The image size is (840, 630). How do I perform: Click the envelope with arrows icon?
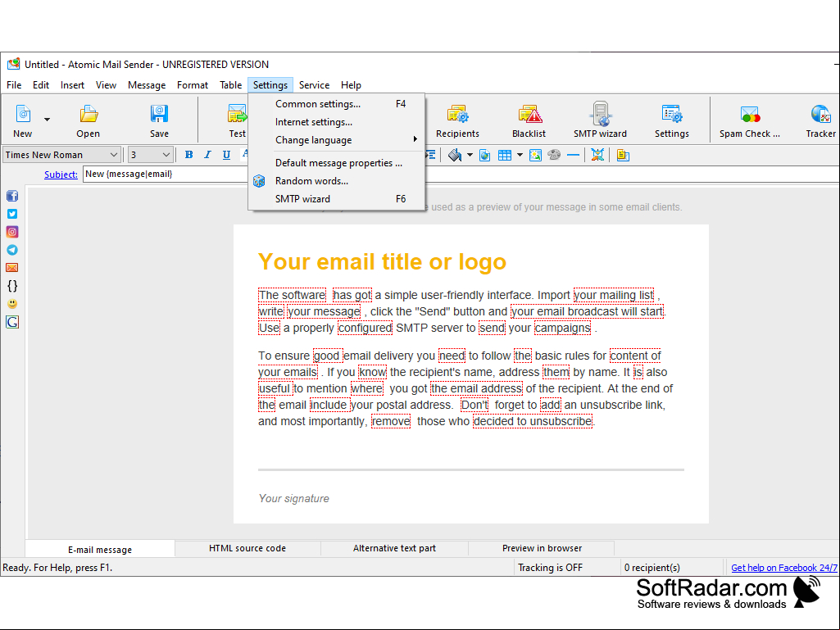click(x=597, y=156)
